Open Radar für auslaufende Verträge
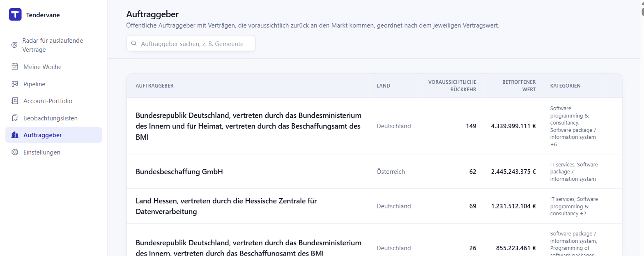Screen dimensions: 644x256 point(53,45)
